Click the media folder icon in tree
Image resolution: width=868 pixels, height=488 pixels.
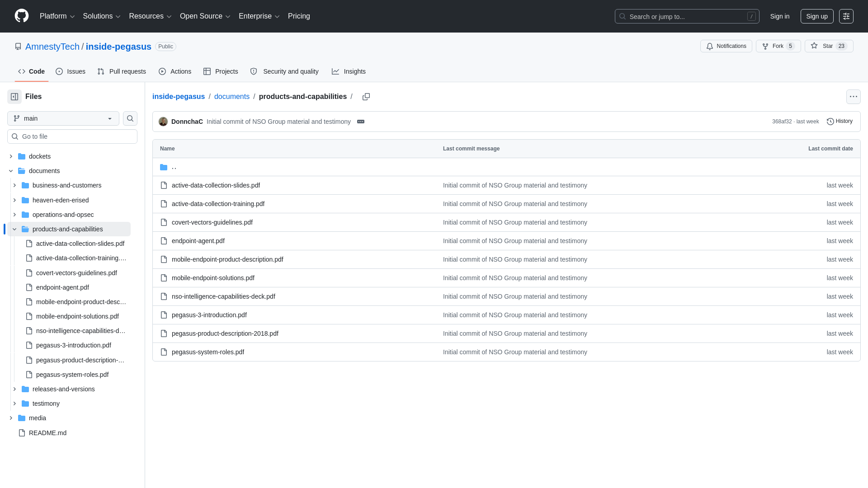22,418
